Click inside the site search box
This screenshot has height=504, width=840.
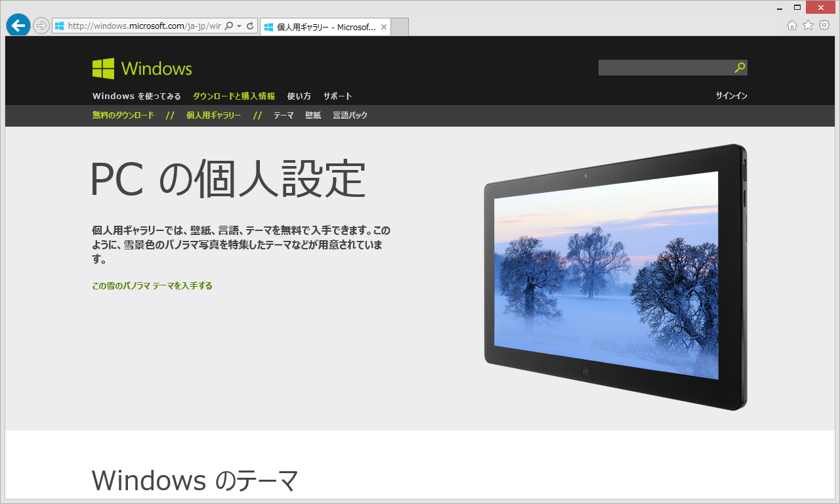coord(663,67)
